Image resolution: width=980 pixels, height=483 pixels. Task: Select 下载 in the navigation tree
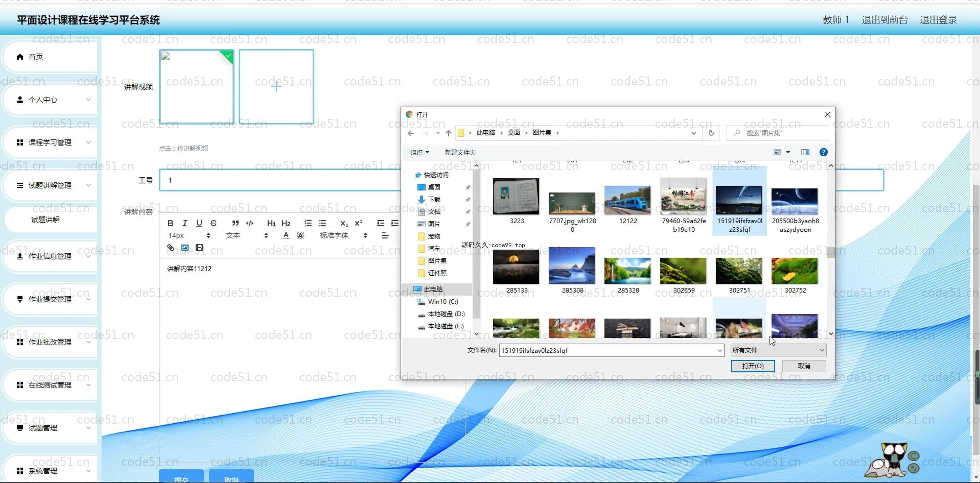click(434, 199)
